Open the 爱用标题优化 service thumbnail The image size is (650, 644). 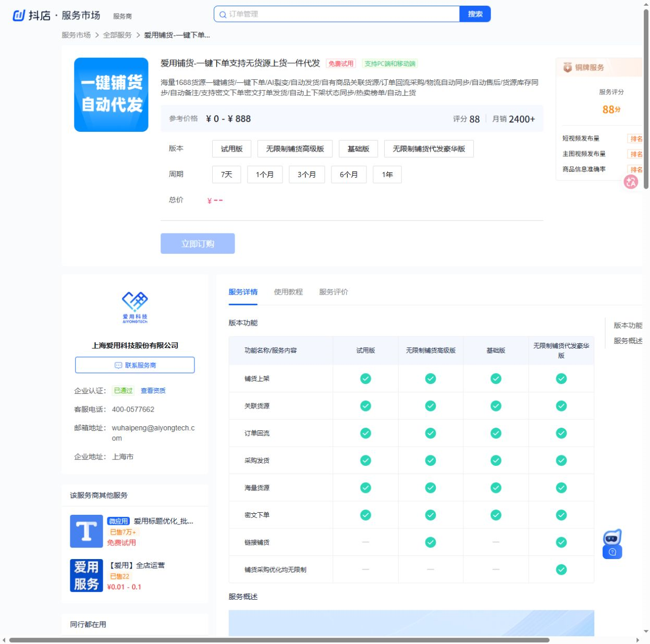tap(87, 531)
